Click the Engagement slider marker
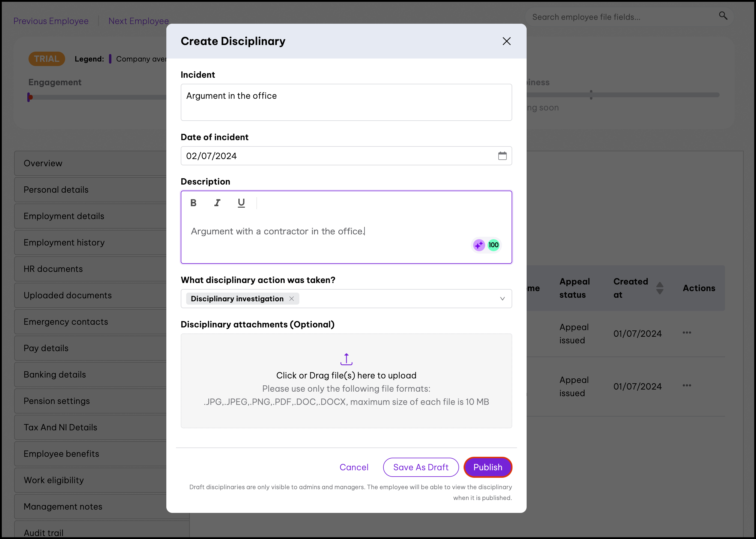This screenshot has height=539, width=756. tap(30, 97)
